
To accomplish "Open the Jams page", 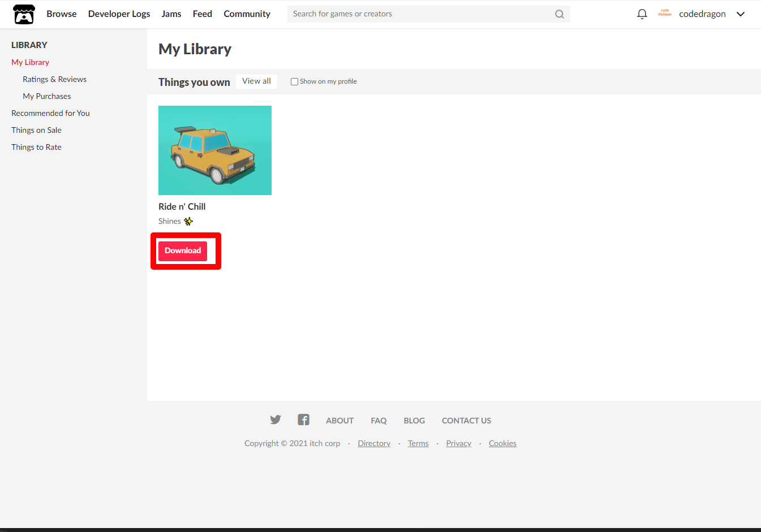I will tap(171, 14).
